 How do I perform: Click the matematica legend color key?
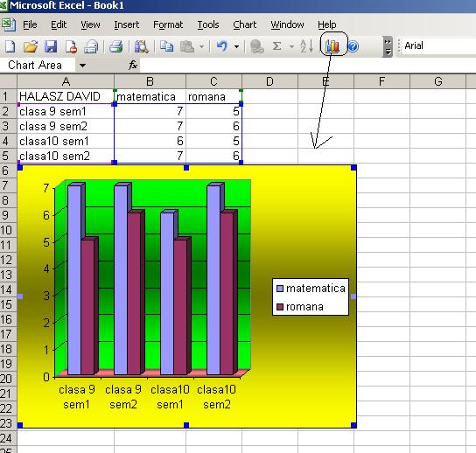(x=280, y=289)
